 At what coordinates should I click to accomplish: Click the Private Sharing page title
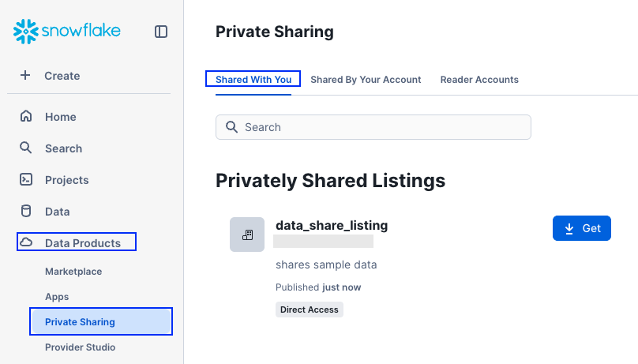click(275, 32)
